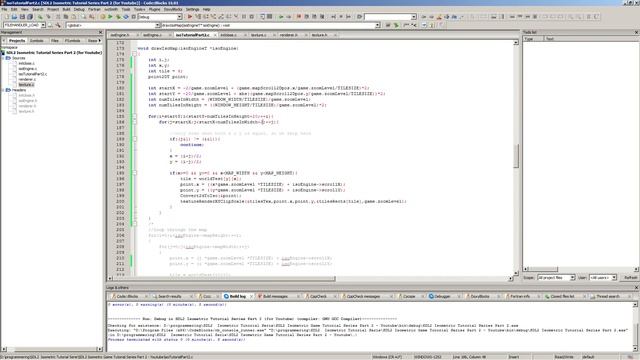Click the Debugger tab blue icon
The width and height of the screenshot is (640, 360).
tap(431, 296)
